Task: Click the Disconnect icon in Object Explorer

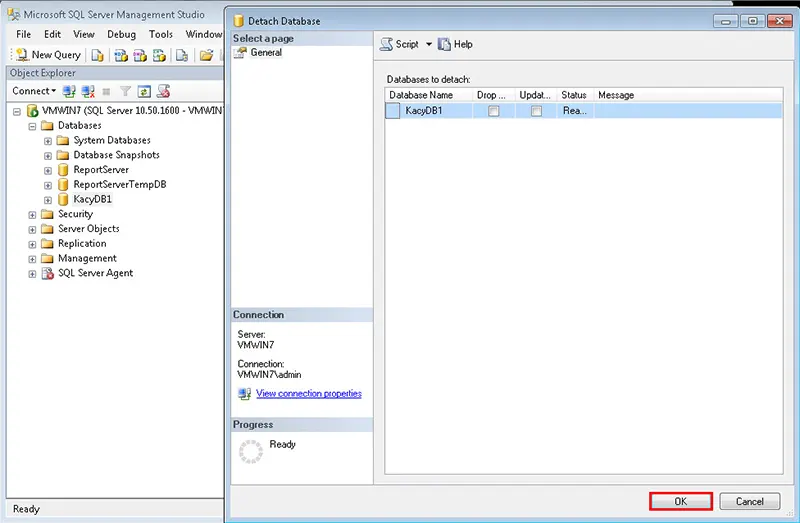Action: 88,91
